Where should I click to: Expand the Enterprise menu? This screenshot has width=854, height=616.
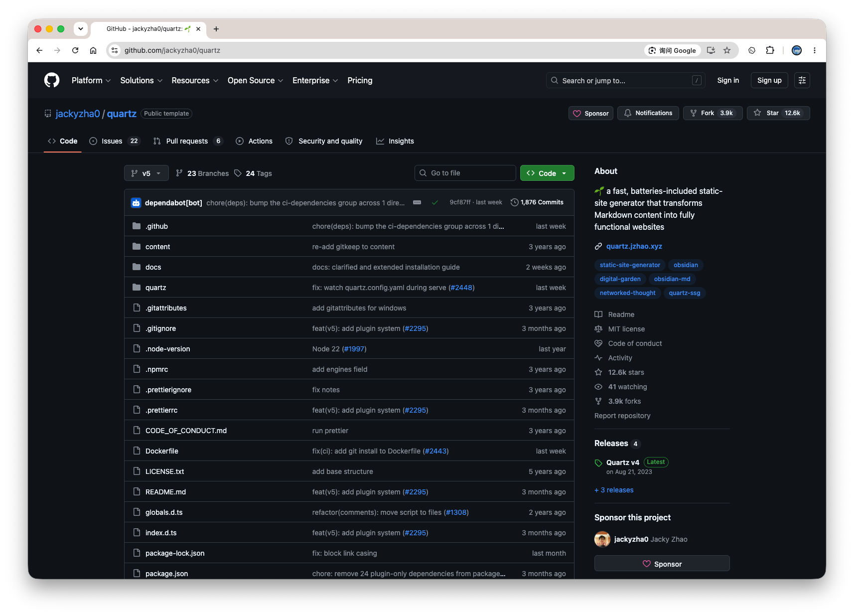(315, 80)
